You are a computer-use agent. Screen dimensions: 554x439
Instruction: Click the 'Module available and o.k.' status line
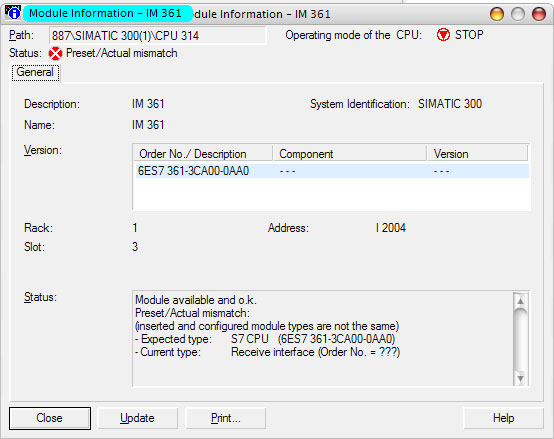pyautogui.click(x=196, y=300)
